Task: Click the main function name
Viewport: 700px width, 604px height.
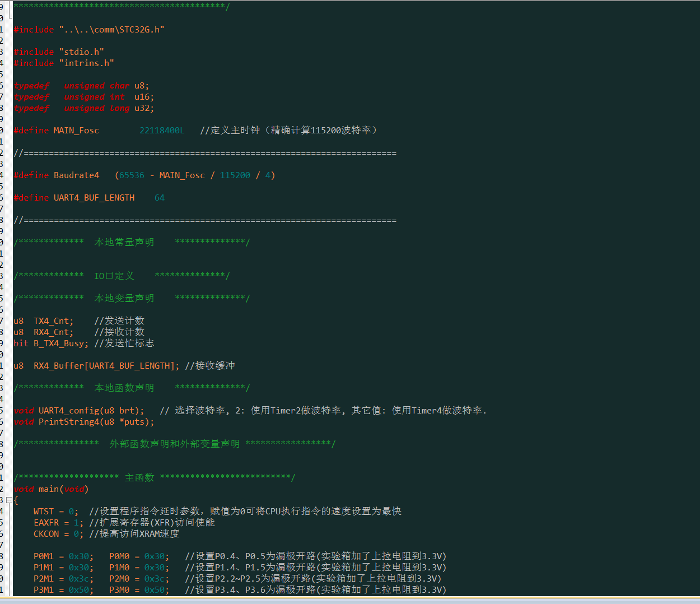Action: click(x=49, y=489)
